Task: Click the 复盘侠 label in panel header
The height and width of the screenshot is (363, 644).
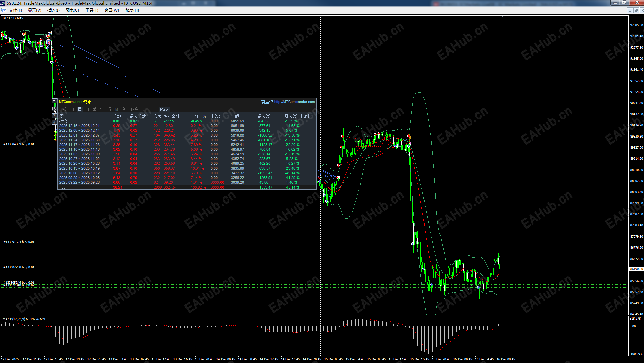Action: [267, 102]
